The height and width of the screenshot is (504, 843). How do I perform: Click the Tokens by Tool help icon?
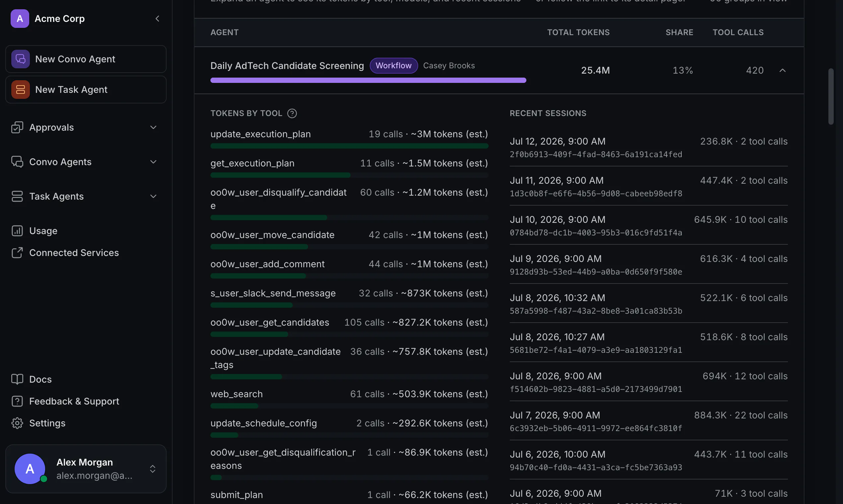tap(292, 113)
